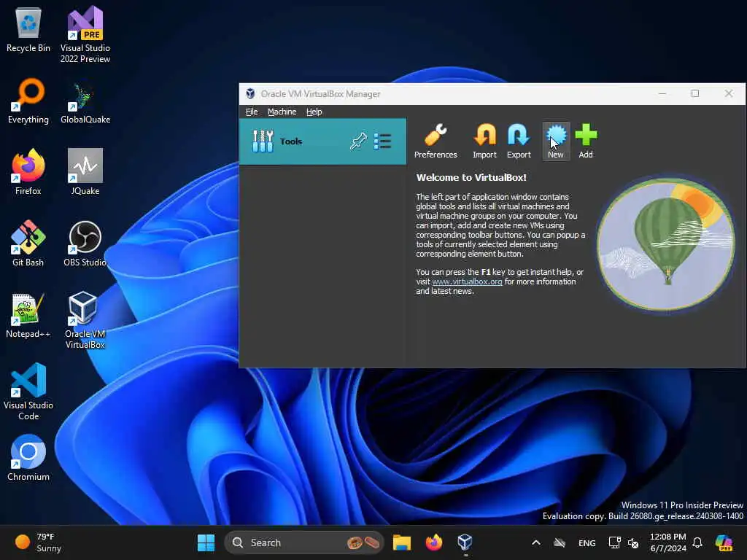
Task: Select the Everything desktop shortcut
Action: point(28,101)
